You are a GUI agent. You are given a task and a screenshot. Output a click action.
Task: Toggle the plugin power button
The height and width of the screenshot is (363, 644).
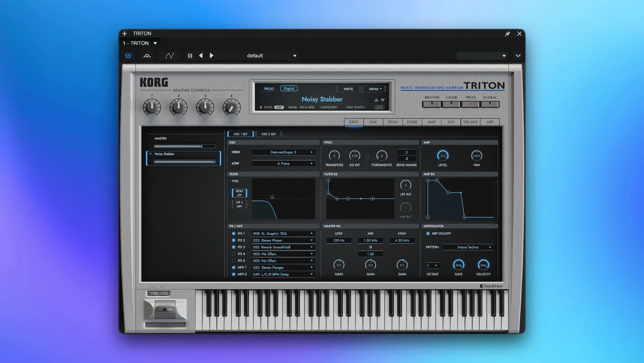coord(128,55)
